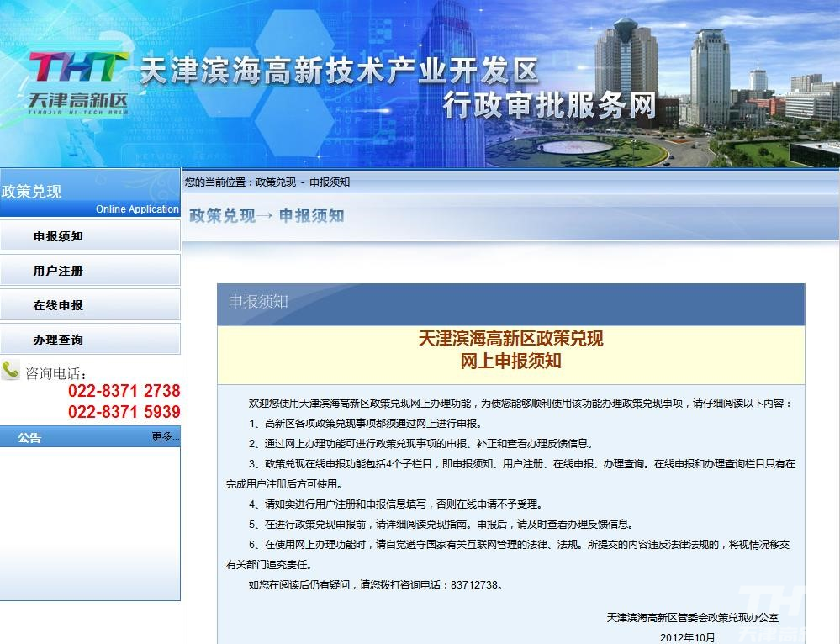Click the breadcrumb 您的当前位置：政策兑现 - 申报须知
The width and height of the screenshot is (840, 644).
(267, 182)
